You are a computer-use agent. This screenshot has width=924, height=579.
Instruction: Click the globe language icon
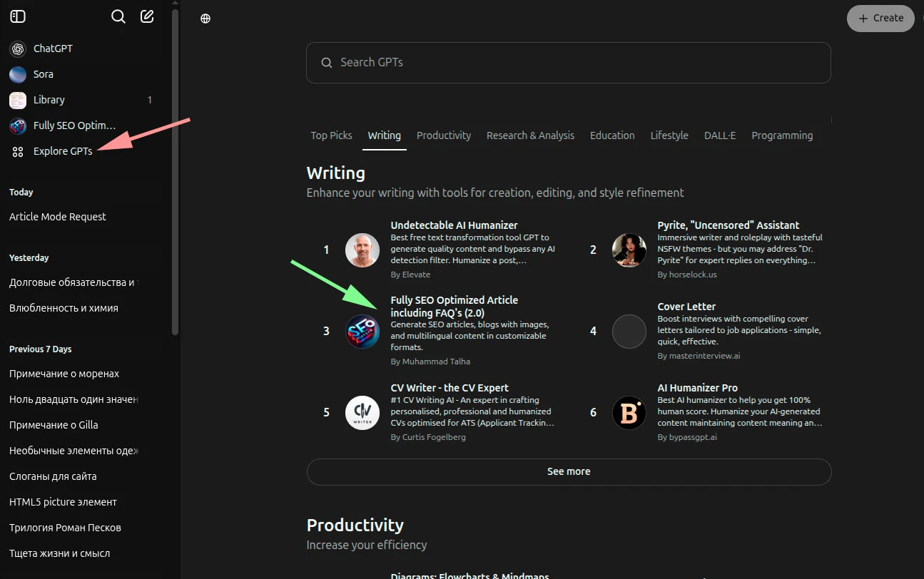coord(205,19)
